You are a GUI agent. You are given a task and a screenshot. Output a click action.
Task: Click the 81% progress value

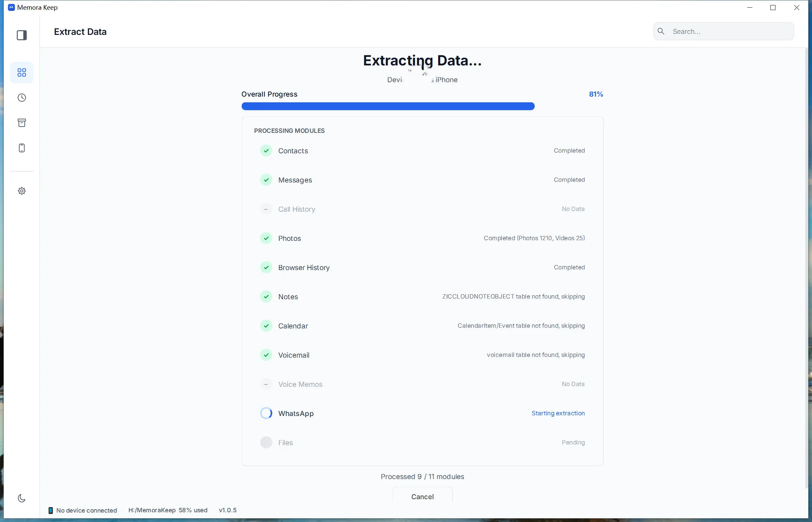pos(596,94)
